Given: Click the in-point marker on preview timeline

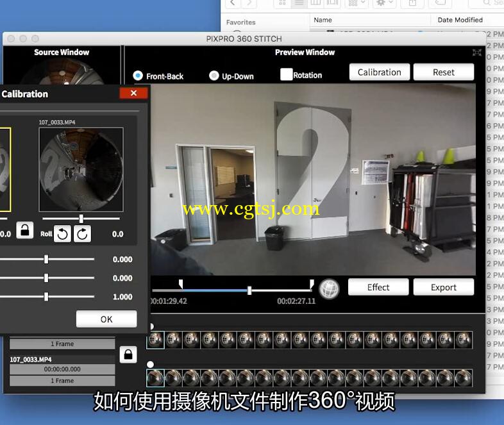Looking at the screenshot, I should (181, 284).
